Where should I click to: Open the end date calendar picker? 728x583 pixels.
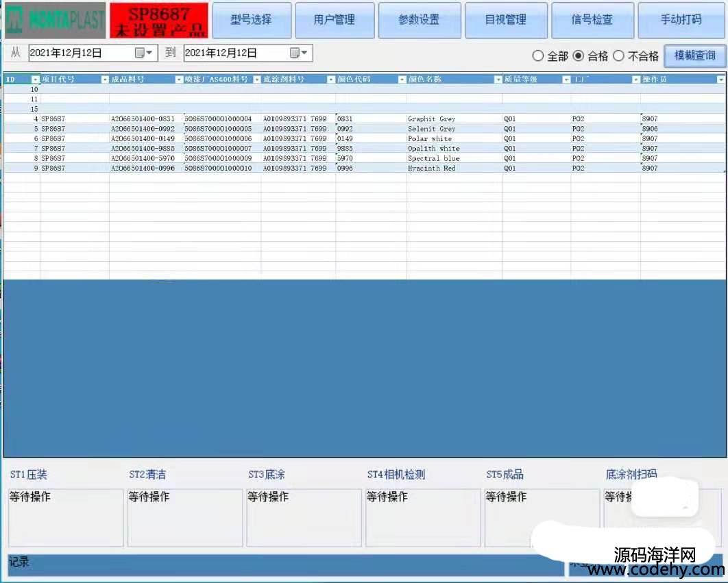[x=299, y=53]
